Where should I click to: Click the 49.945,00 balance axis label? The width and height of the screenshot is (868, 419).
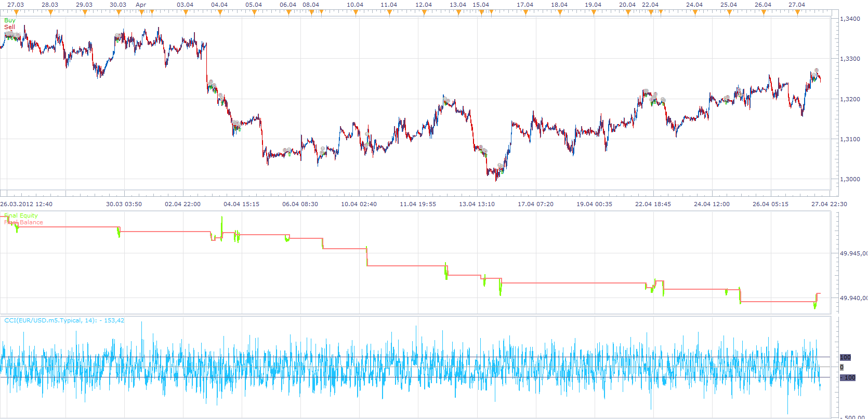click(x=853, y=253)
